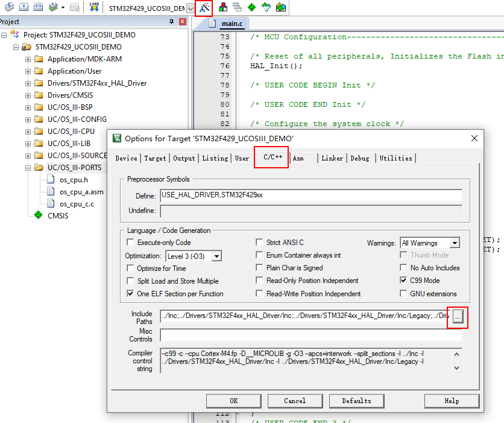Viewport: 504px width, 423px height.
Task: Select the CMSIS green diamond item
Action: pyautogui.click(x=38, y=215)
